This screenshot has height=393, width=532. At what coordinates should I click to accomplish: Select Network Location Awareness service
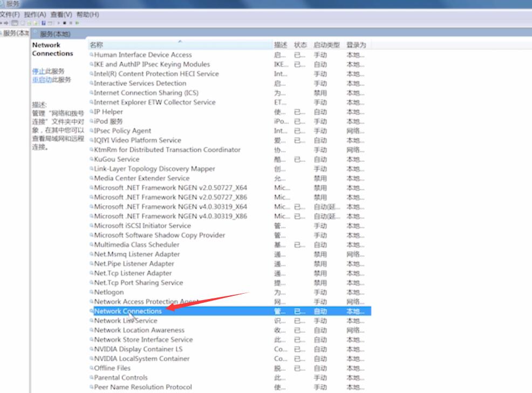pos(139,330)
